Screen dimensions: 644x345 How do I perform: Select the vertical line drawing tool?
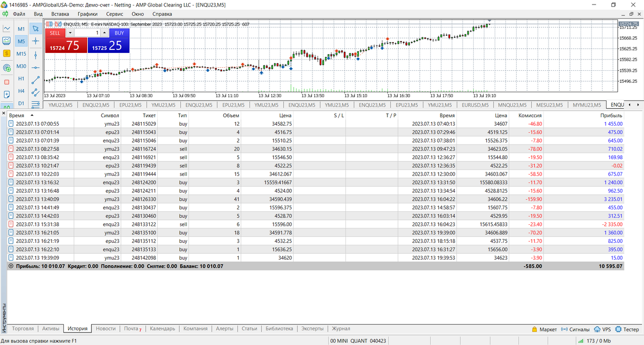35,54
